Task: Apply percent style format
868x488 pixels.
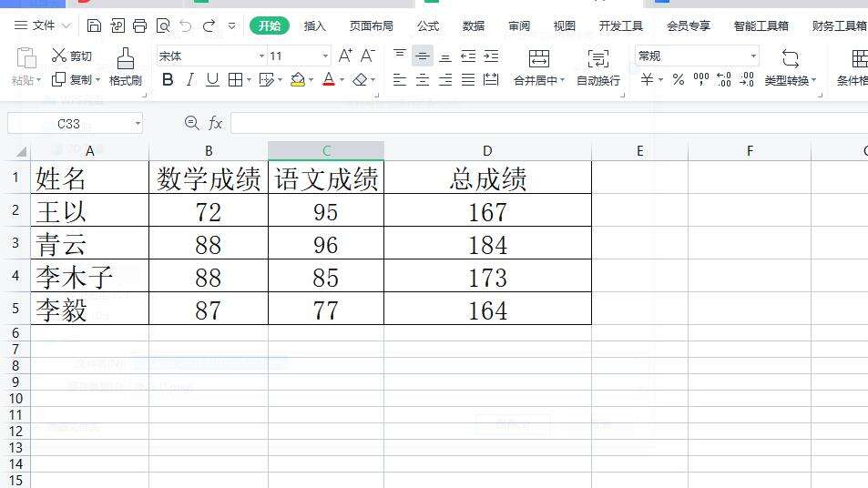Action: click(x=679, y=80)
